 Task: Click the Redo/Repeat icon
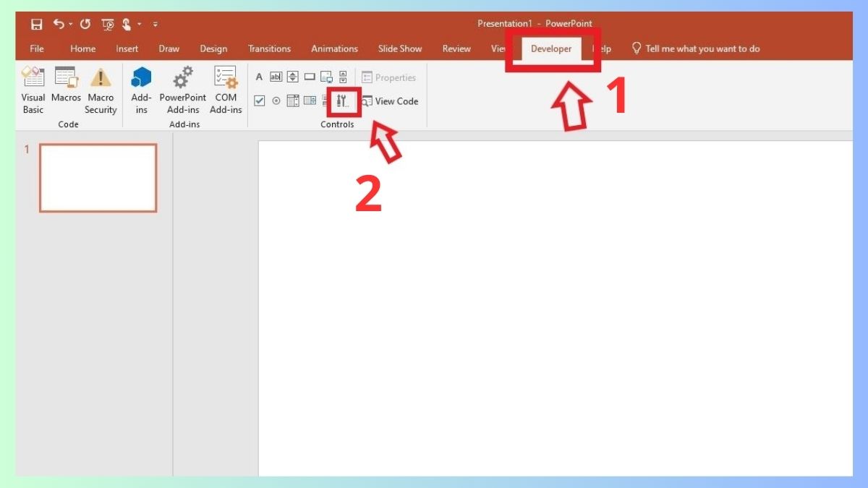(x=85, y=24)
